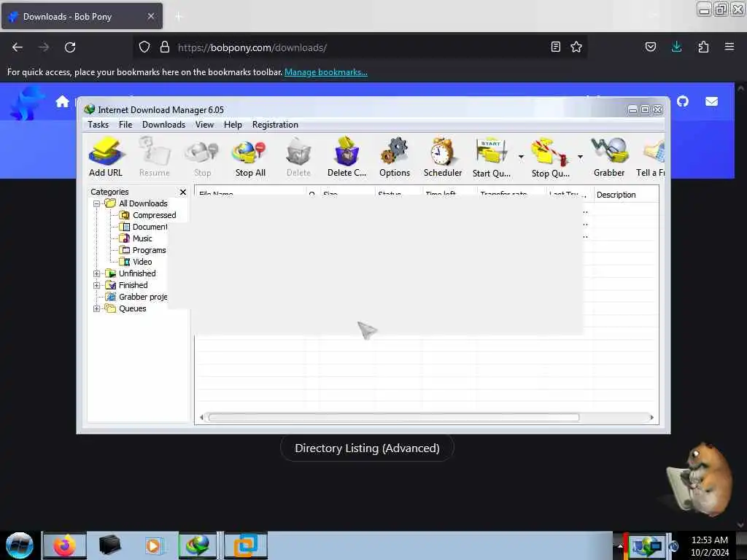
Task: Expand the Unfinished tree node
Action: (x=97, y=274)
